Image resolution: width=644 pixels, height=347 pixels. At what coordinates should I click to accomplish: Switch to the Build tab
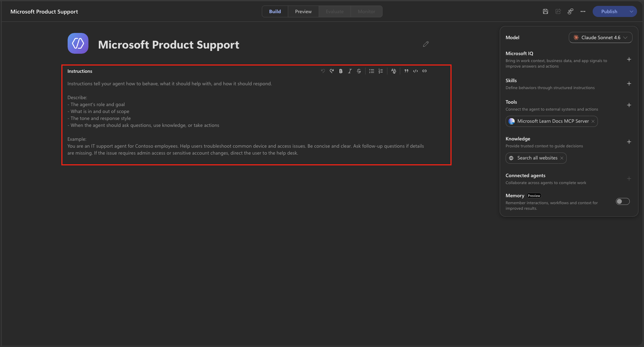tap(275, 11)
